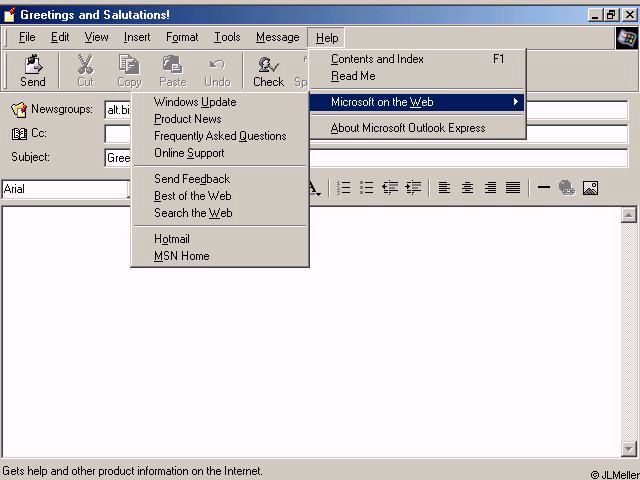Click the Cc address book icon
Viewport: 640px width, 480px height.
coord(19,133)
